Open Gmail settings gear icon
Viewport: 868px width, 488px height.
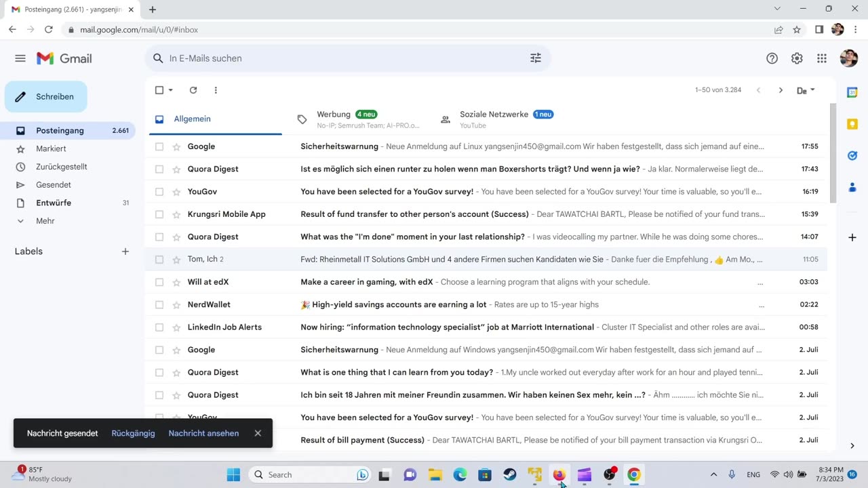(797, 58)
